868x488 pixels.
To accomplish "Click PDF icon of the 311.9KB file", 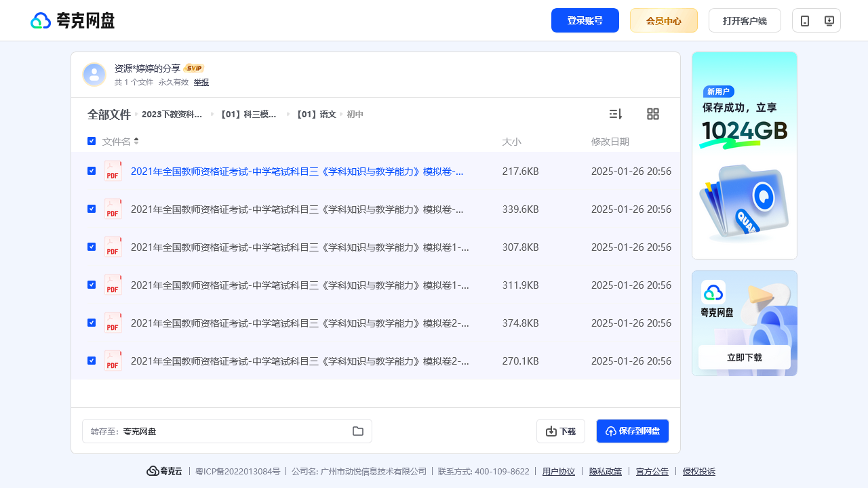I will [x=113, y=285].
